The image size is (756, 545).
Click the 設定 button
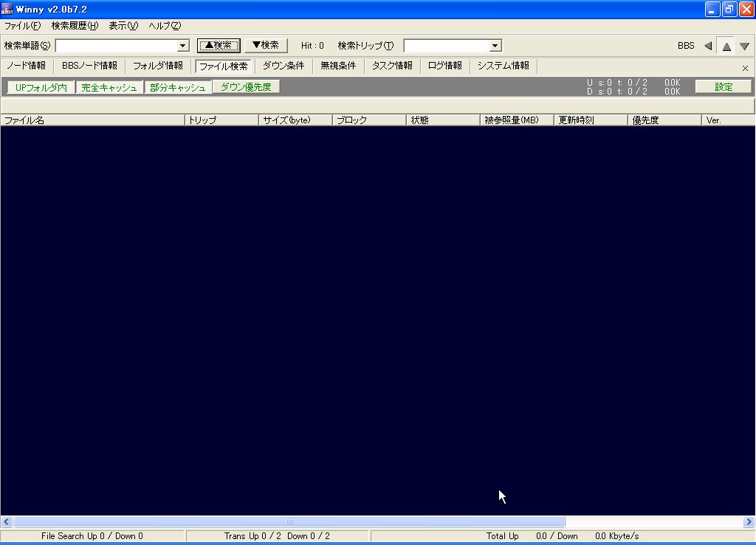point(724,87)
